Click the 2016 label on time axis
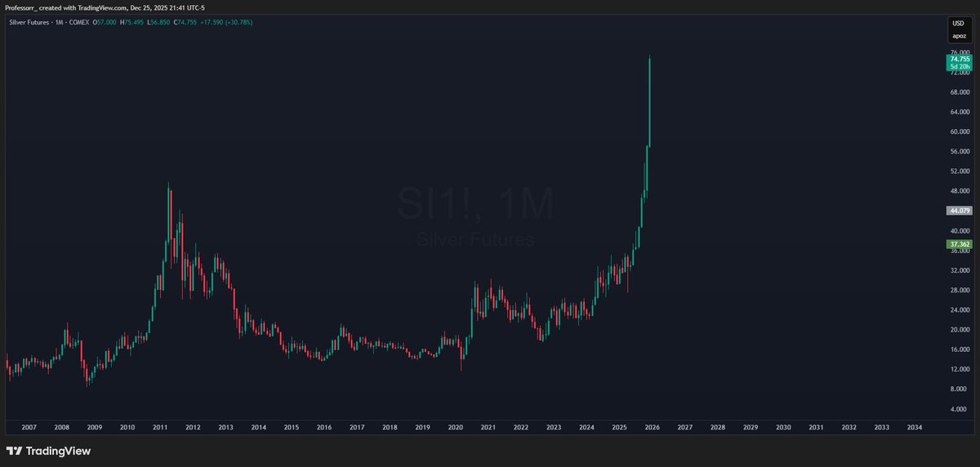 tap(324, 427)
